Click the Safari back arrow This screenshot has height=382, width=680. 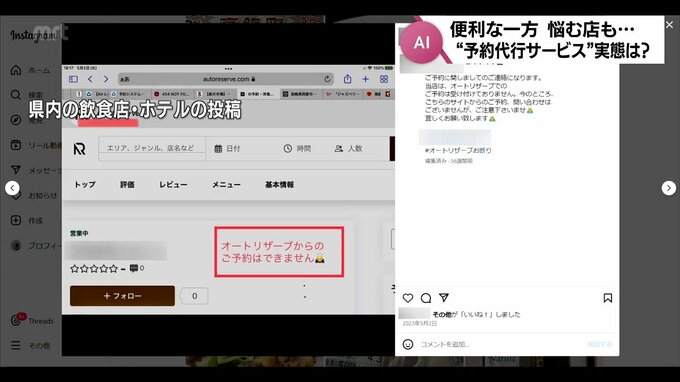coord(90,79)
